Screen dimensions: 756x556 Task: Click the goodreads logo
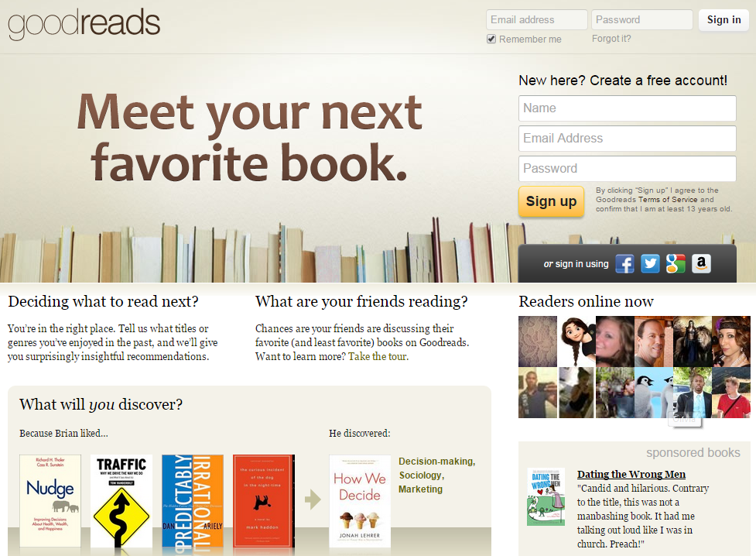click(84, 24)
